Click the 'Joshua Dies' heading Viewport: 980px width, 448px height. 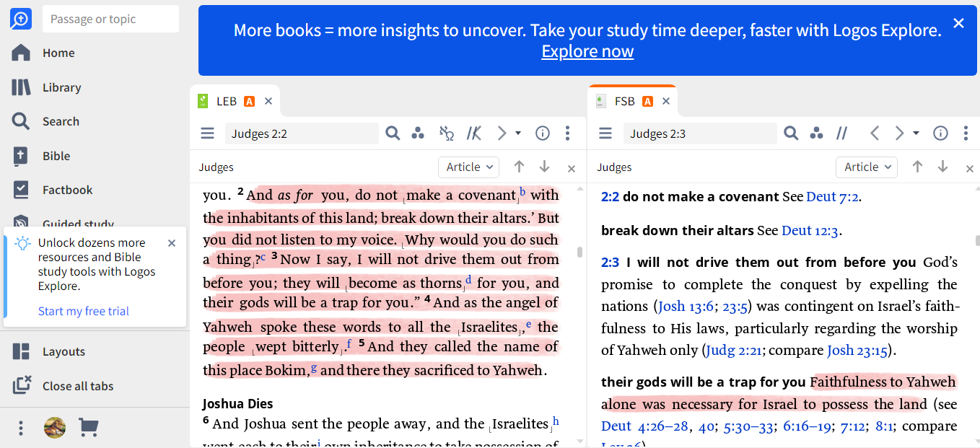[x=237, y=403]
